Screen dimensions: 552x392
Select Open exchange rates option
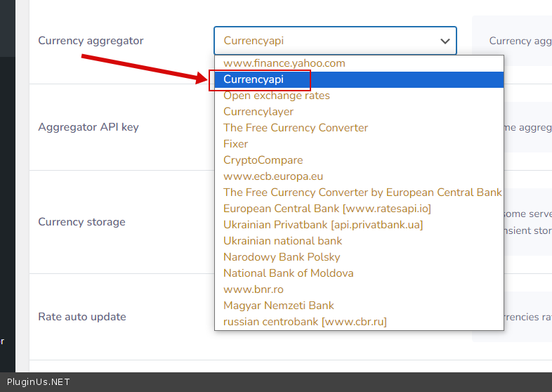(277, 96)
